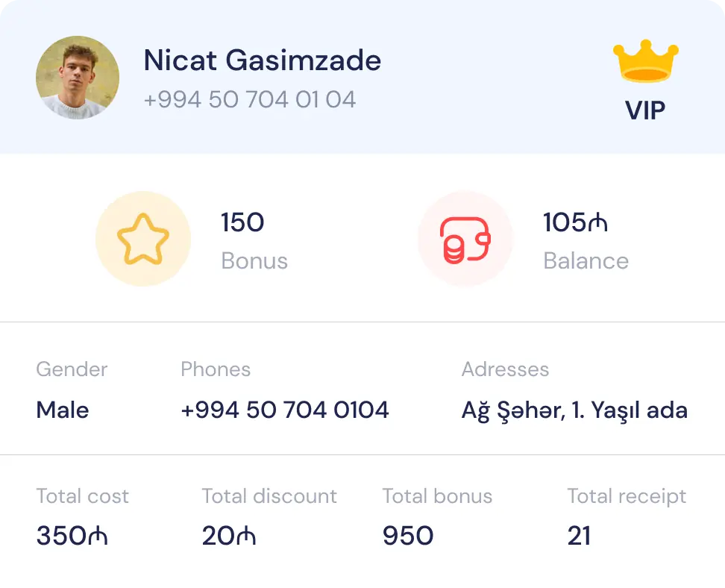This screenshot has width=725, height=588.
Task: Click the VIP status label
Action: pos(645,110)
